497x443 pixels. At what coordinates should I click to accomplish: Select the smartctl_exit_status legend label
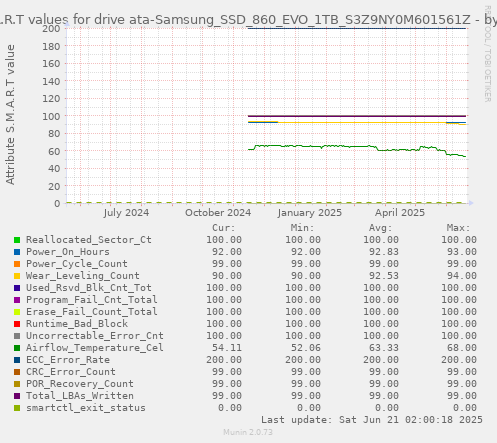pos(86,408)
